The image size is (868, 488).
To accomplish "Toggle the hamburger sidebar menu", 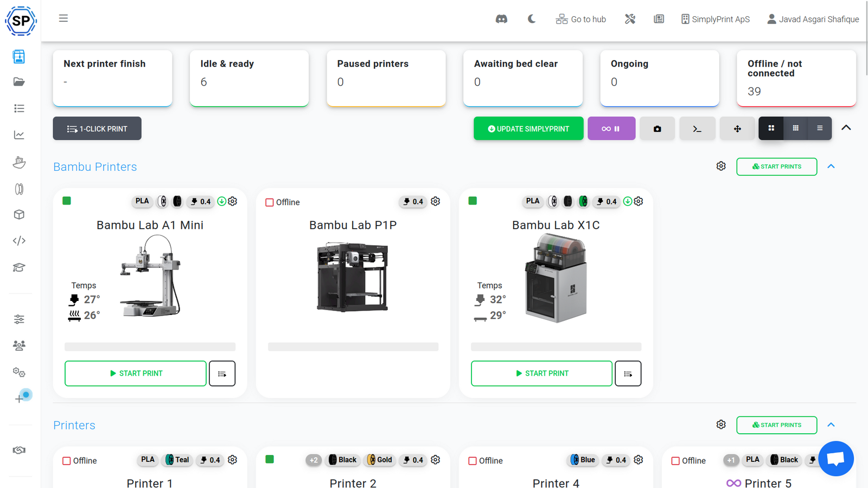I will (63, 18).
